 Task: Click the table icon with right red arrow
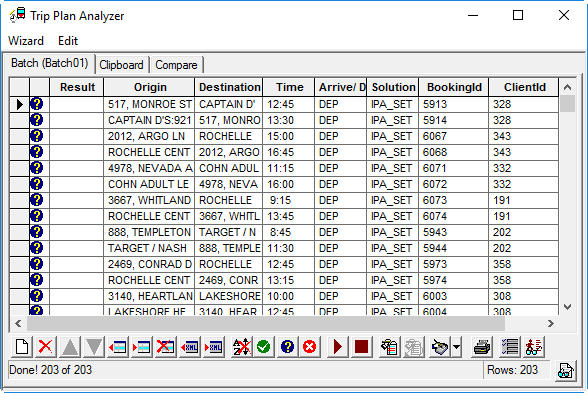(142, 347)
